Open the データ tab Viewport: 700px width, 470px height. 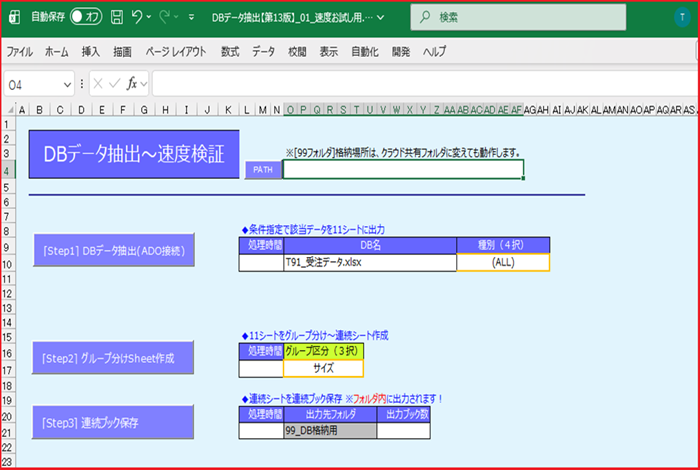click(x=263, y=52)
